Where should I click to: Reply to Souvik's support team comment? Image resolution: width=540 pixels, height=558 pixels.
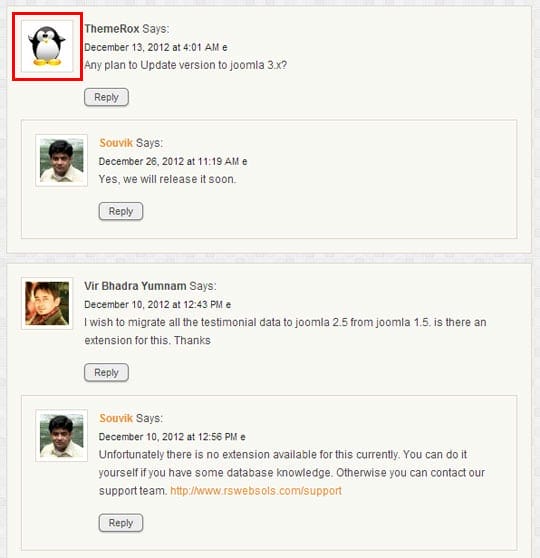pos(121,523)
